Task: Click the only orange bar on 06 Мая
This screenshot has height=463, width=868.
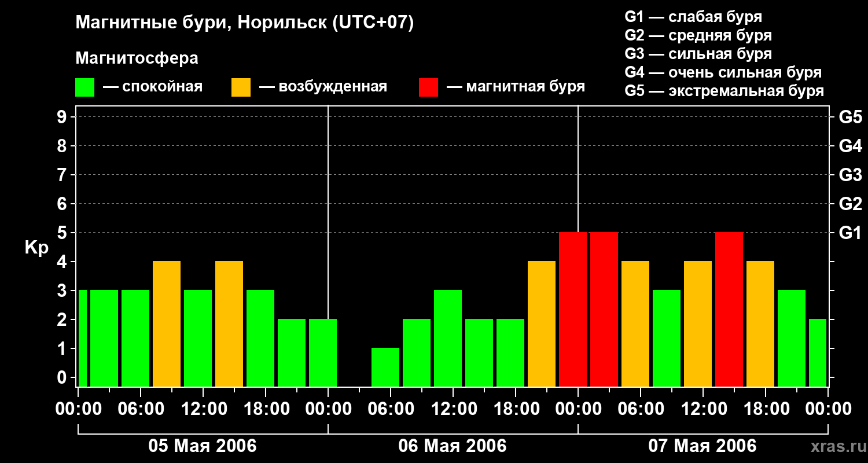Action: coord(542,324)
